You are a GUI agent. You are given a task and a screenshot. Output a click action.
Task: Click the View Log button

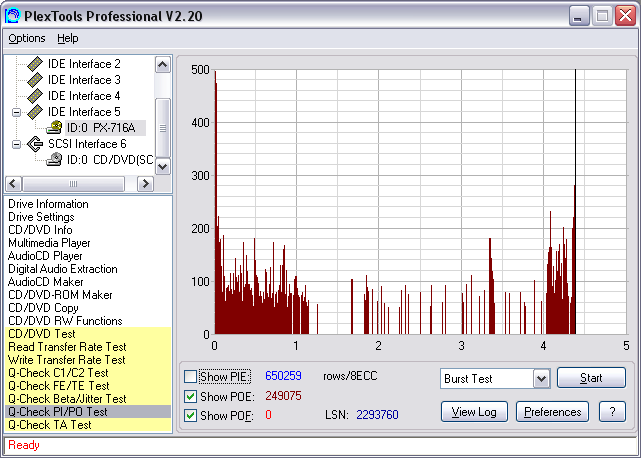[x=474, y=412]
